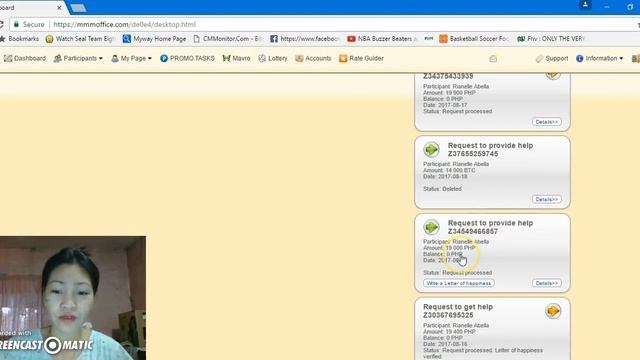
Task: Open PROMO TASKS page
Action: (x=187, y=58)
